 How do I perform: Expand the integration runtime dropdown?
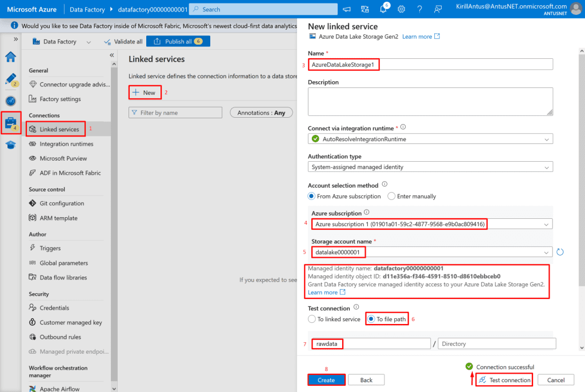(x=430, y=139)
